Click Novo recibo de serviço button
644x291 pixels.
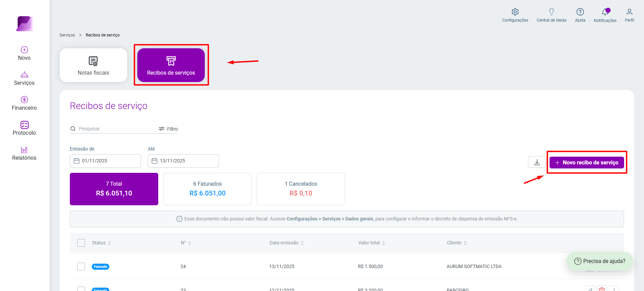click(x=587, y=162)
